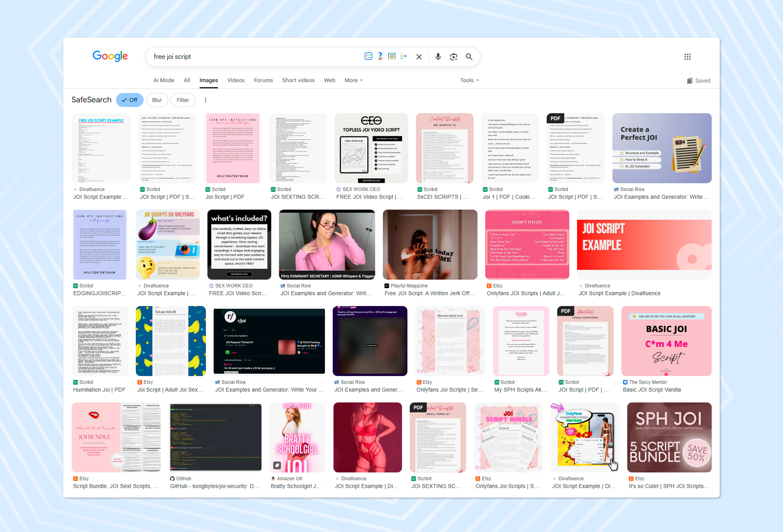
Task: Open the Google apps grid
Action: click(687, 57)
